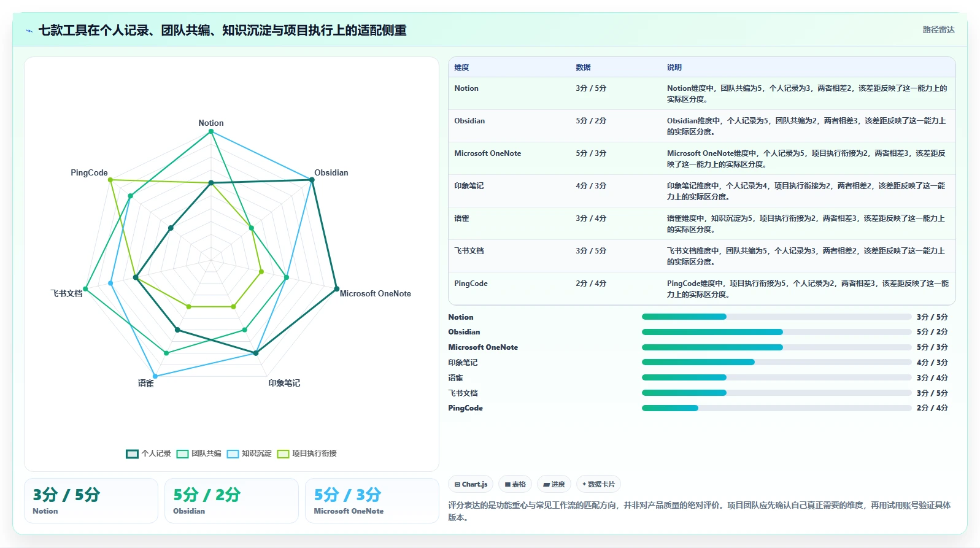Click the description text in the PingCode row
This screenshot has height=548, width=980.
(x=808, y=289)
